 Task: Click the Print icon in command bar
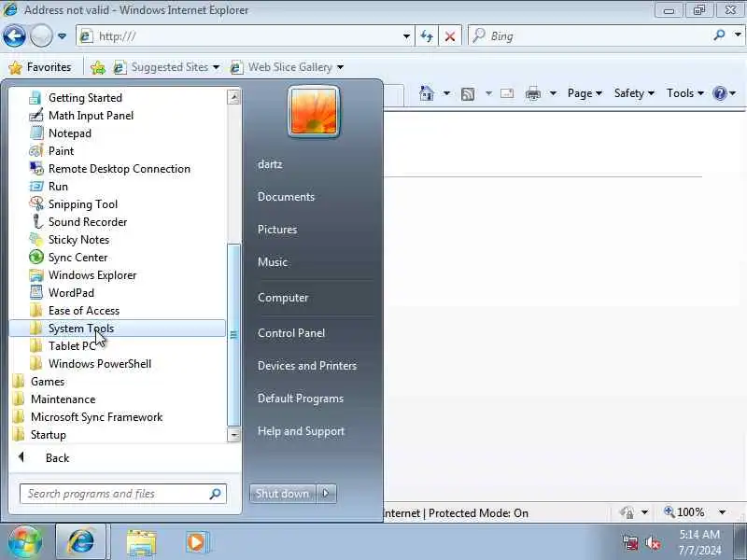(x=532, y=93)
